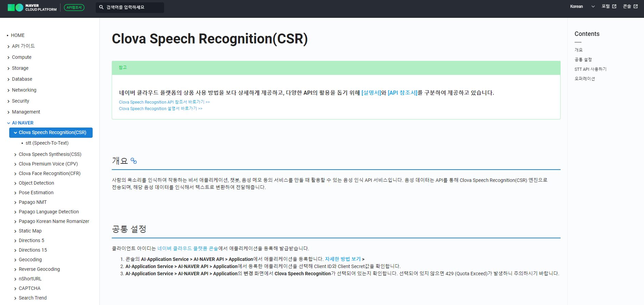Click the Naver Cloud Platform logo
This screenshot has width=644, height=305.
[32, 8]
